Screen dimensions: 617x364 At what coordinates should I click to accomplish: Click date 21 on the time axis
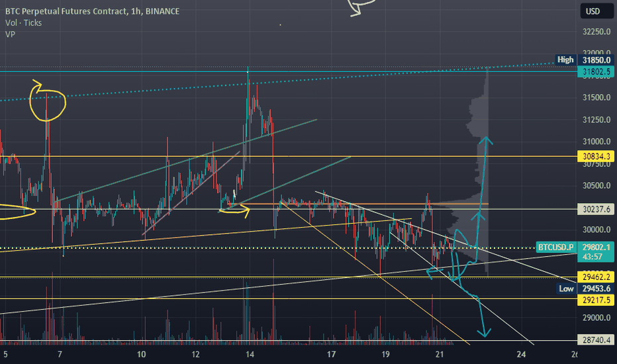440,355
